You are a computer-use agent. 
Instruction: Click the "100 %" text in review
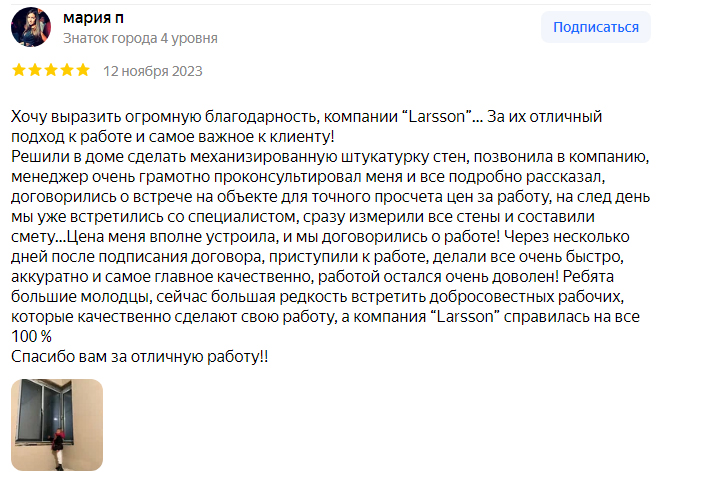[x=32, y=337]
